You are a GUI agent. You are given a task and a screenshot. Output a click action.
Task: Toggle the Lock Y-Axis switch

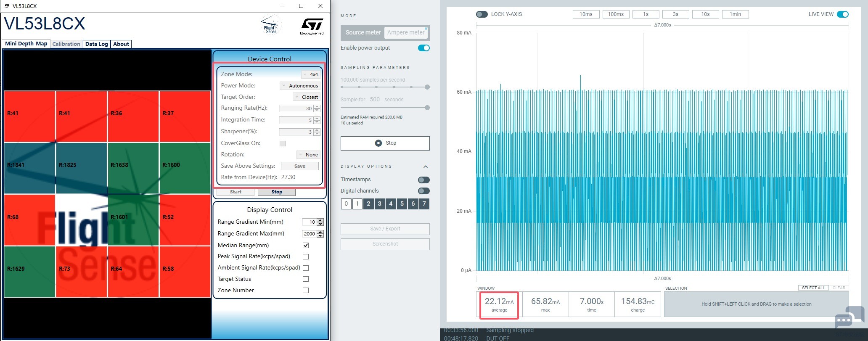click(482, 14)
